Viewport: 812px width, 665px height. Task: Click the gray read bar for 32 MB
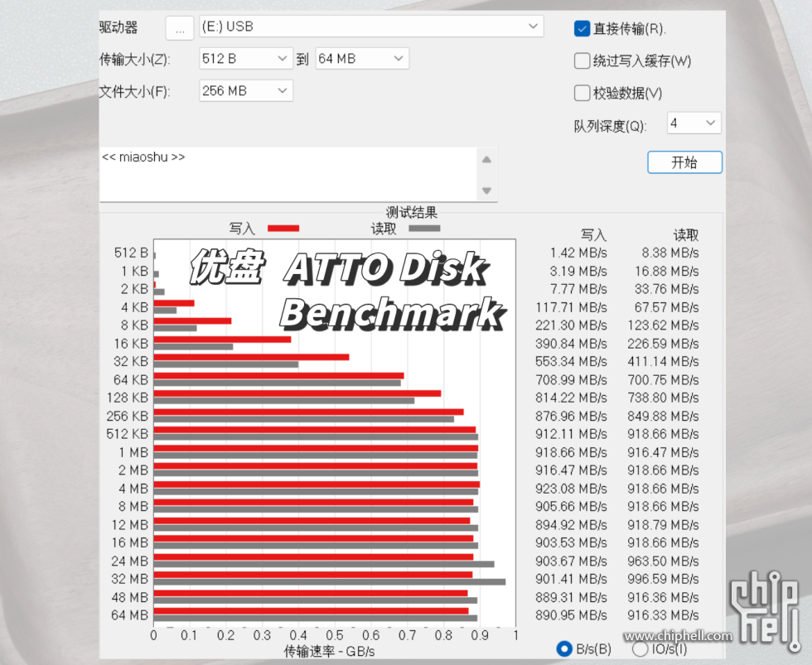330,582
